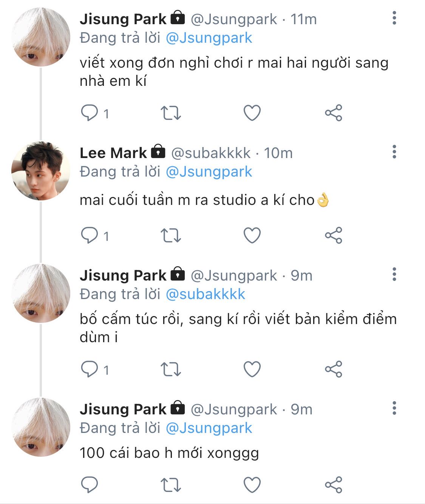This screenshot has width=425, height=504.
Task: Open more options on Lee Mark's tweet
Action: point(394,152)
